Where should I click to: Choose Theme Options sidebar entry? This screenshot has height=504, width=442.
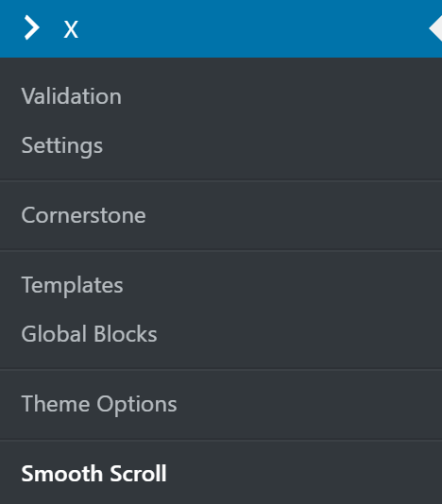click(x=99, y=404)
